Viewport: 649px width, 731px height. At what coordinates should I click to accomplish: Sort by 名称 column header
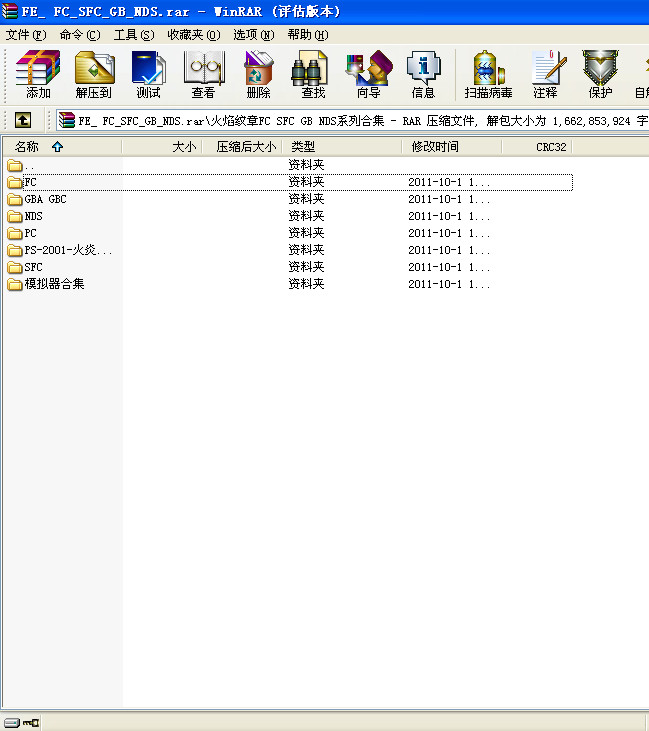[62, 147]
